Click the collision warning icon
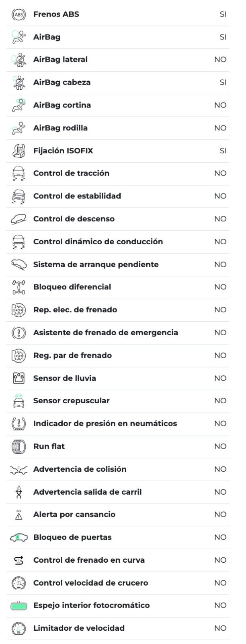The height and width of the screenshot is (644, 246). [x=19, y=469]
